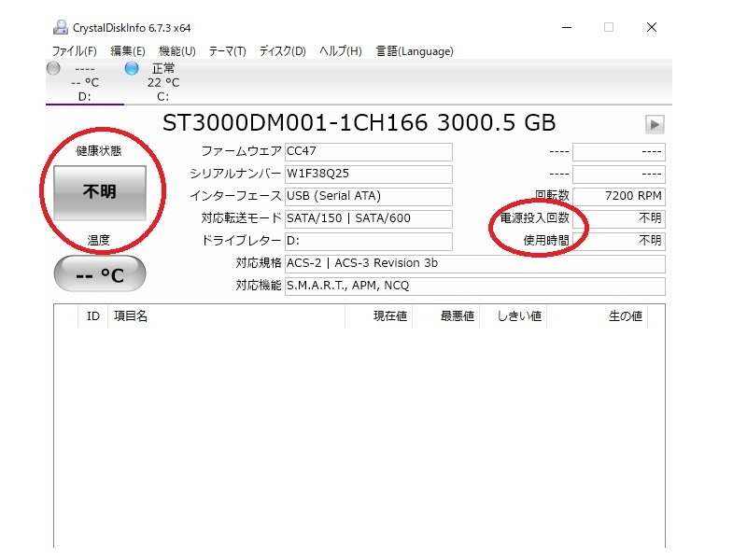Click the transfer mode field SATA/150 | SATA/600
747x560 pixels.
369,219
